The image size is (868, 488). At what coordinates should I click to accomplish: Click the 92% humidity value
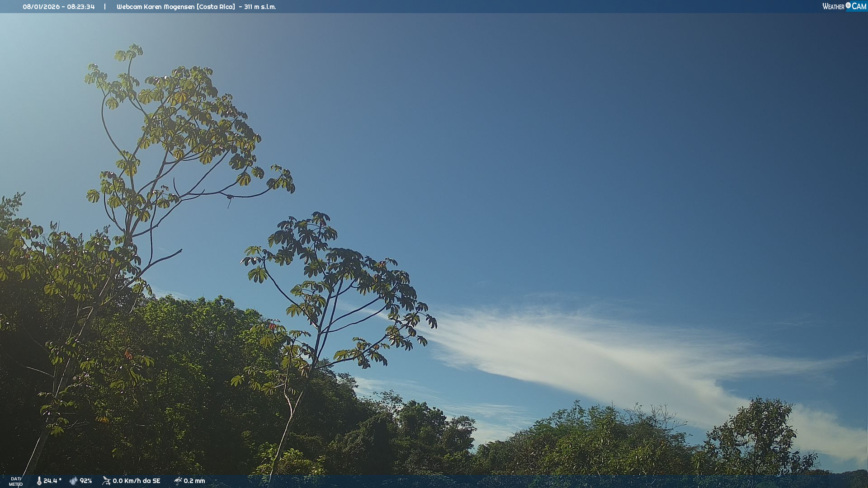click(86, 481)
